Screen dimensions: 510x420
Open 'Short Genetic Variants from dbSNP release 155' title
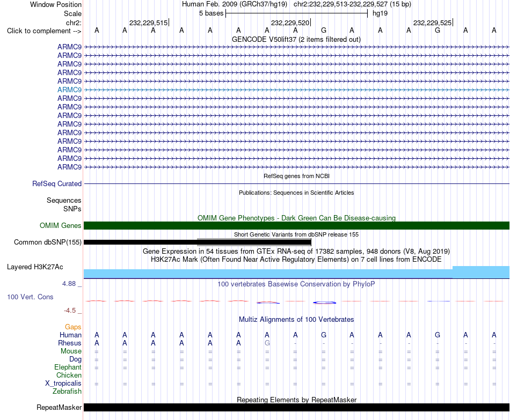pos(296,234)
